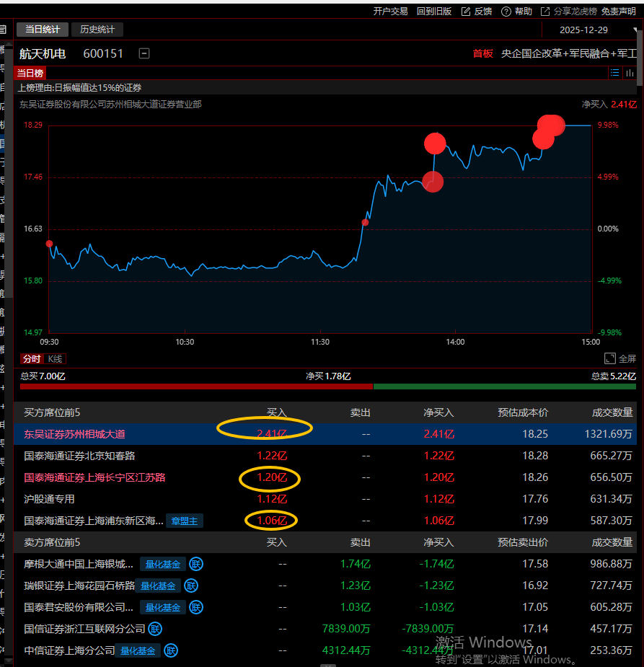Click the share arrow icon
The width and height of the screenshot is (644, 667).
545,12
